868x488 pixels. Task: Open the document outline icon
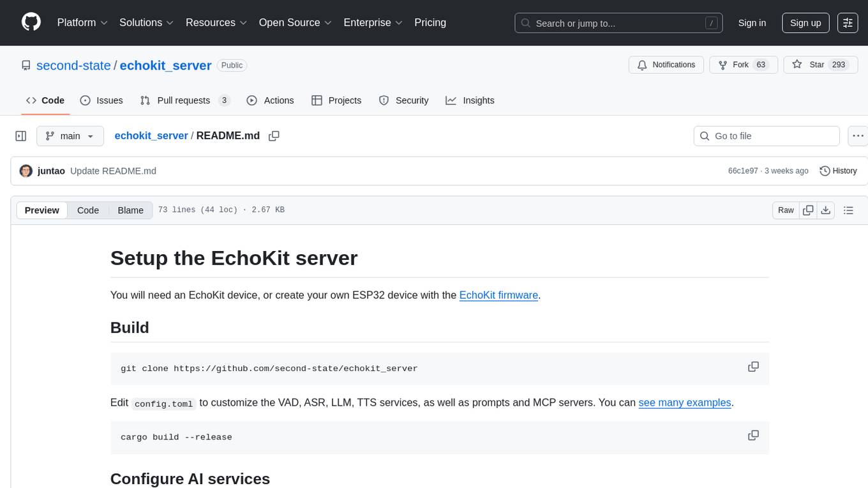[848, 210]
